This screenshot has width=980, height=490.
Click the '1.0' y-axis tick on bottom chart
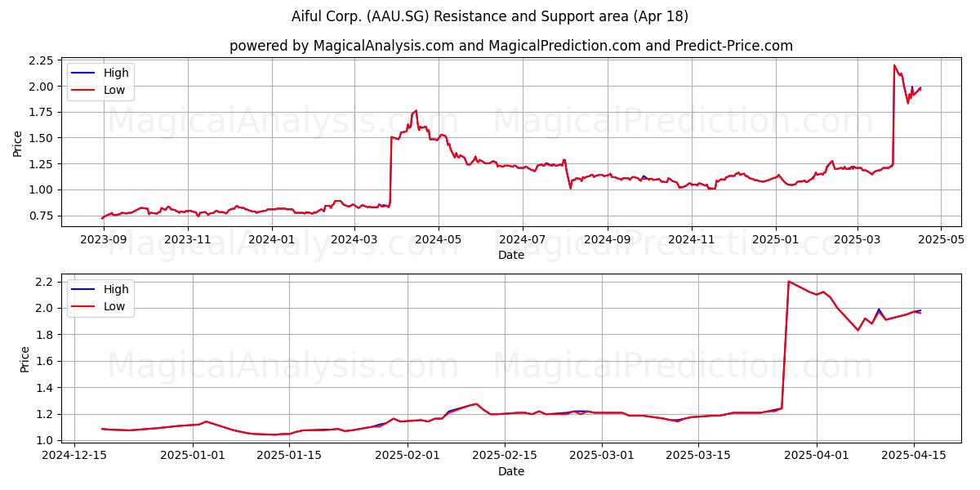point(46,440)
